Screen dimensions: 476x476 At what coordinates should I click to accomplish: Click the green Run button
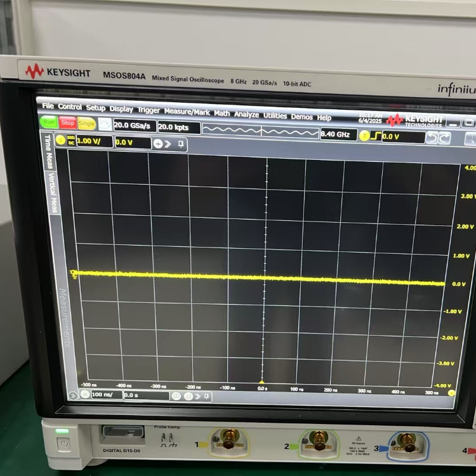click(49, 122)
